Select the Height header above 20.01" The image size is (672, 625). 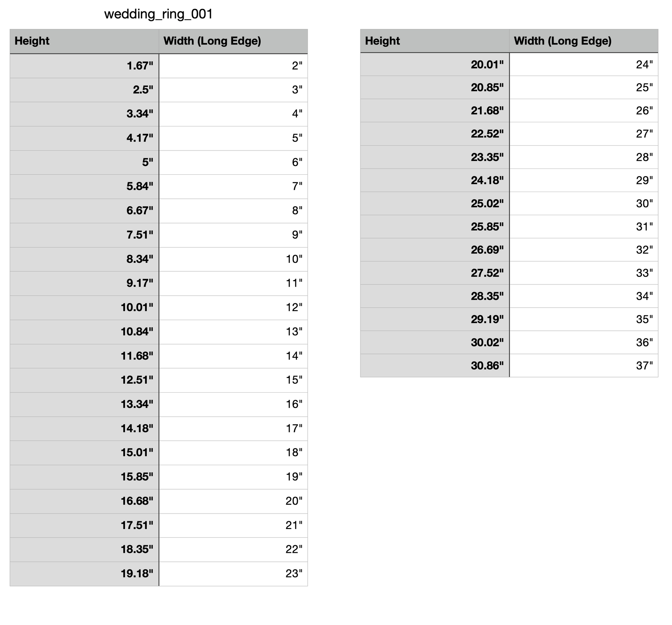435,41
